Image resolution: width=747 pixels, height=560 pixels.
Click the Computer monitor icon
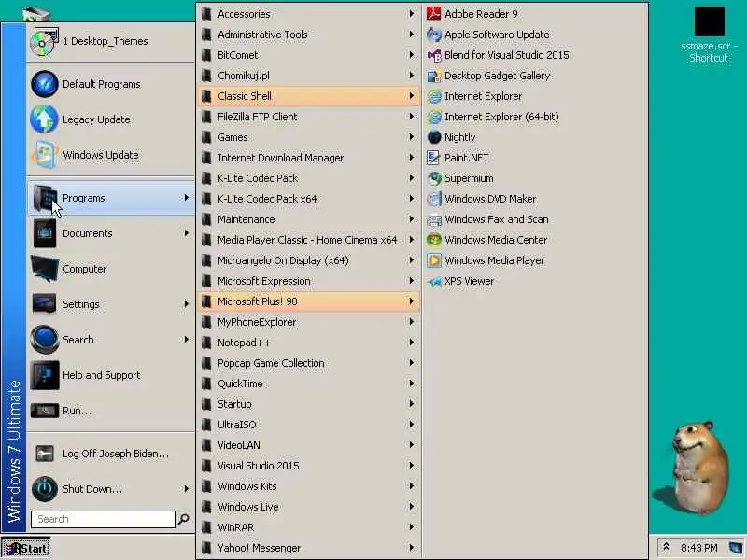[44, 269]
